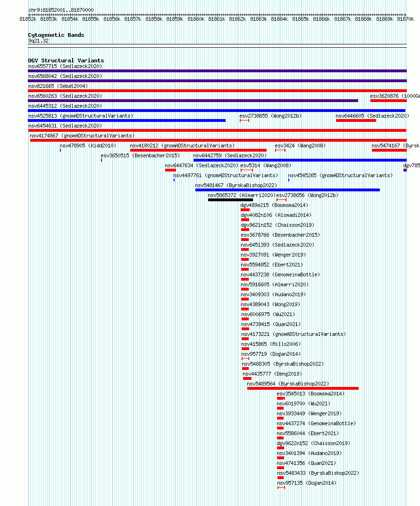Select the nsv6454631 (Sedlazeck2020) label
Image resolution: width=420 pixels, height=506 pixels.
65,126
